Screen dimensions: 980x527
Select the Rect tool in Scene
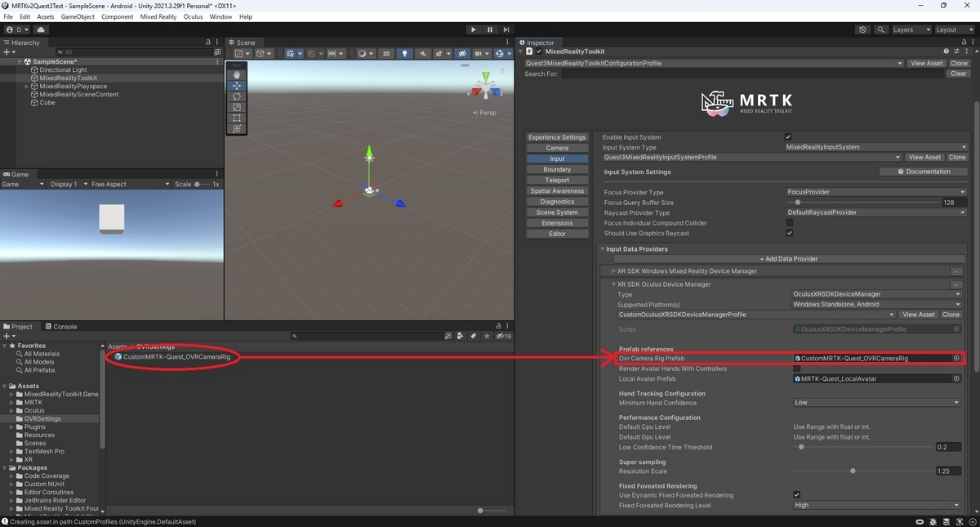point(237,118)
